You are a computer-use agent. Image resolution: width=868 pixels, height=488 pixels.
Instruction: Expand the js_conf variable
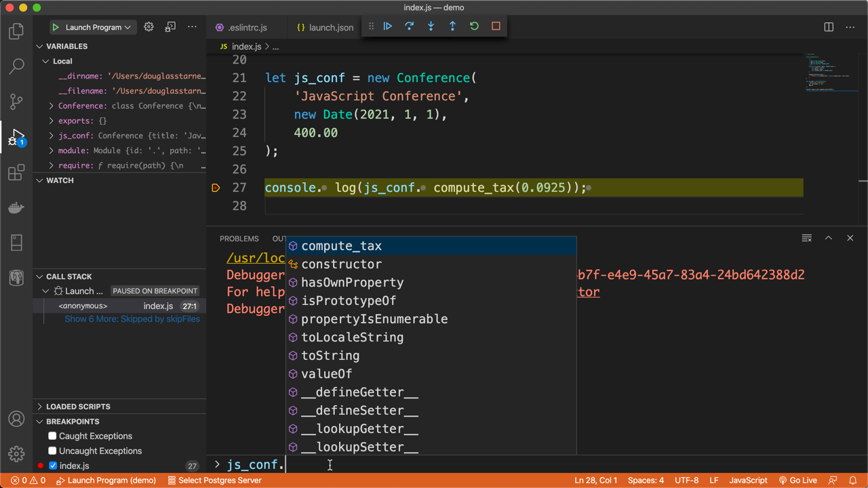(52, 136)
